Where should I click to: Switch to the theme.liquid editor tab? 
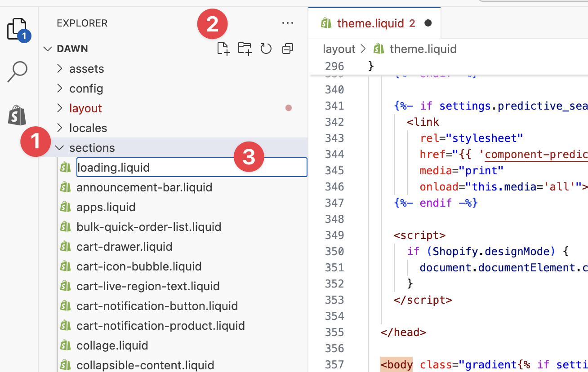370,23
